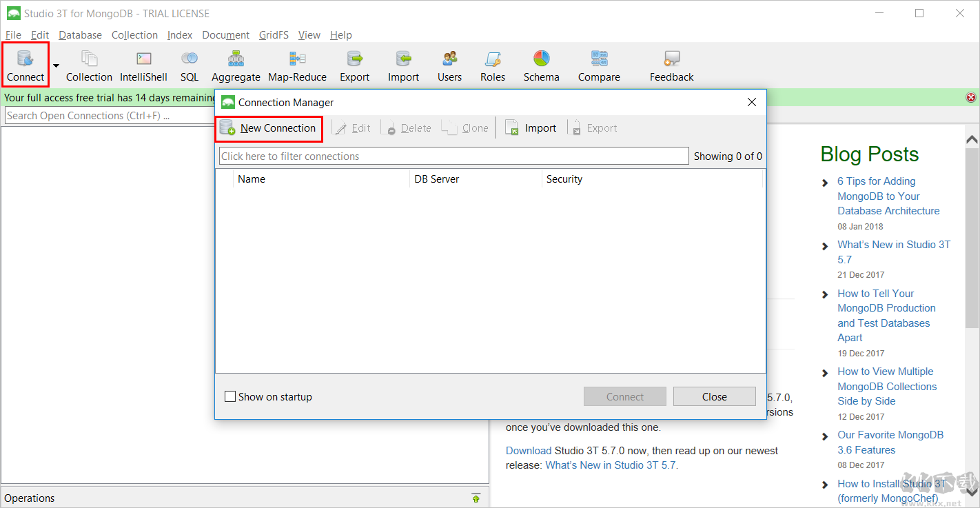Open the Collection toolbar tool
This screenshot has width=980, height=508.
coord(89,65)
